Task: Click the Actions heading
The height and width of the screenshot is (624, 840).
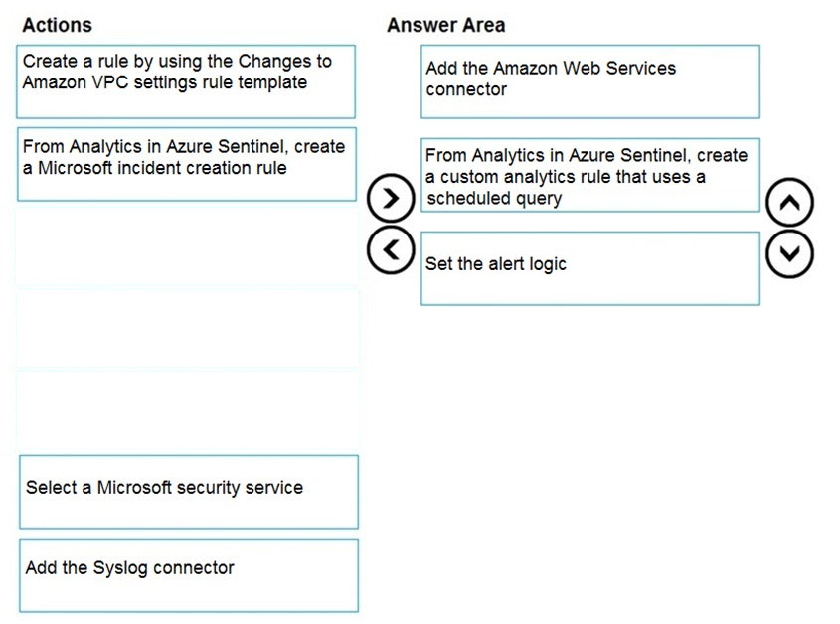Action: pyautogui.click(x=58, y=25)
